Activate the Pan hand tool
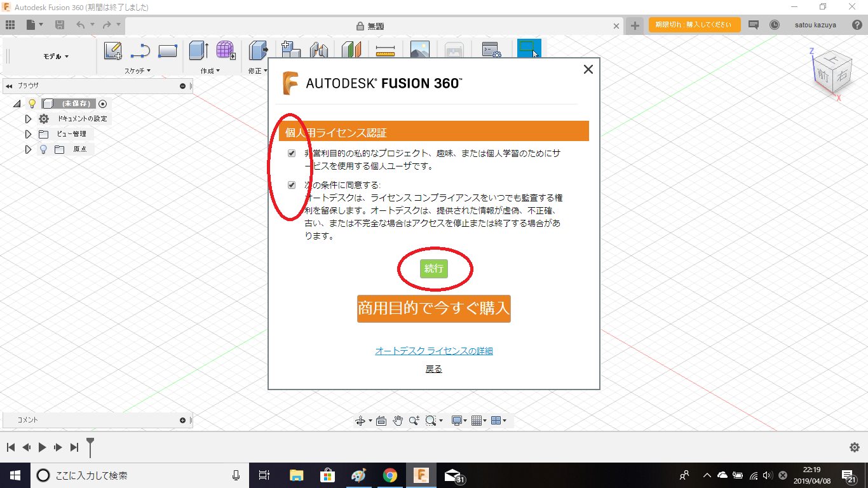The height and width of the screenshot is (488, 868). 398,421
